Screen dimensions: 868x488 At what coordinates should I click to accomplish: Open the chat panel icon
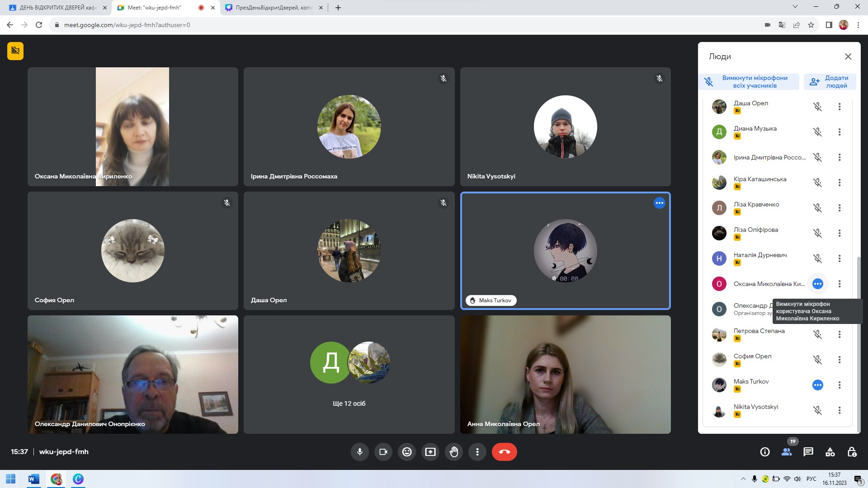coord(808,452)
